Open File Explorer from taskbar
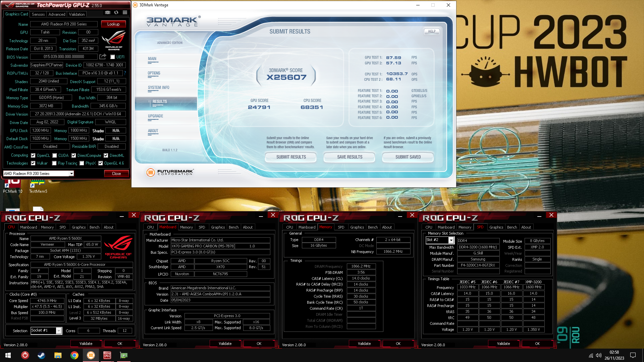644x362 pixels. (58, 355)
